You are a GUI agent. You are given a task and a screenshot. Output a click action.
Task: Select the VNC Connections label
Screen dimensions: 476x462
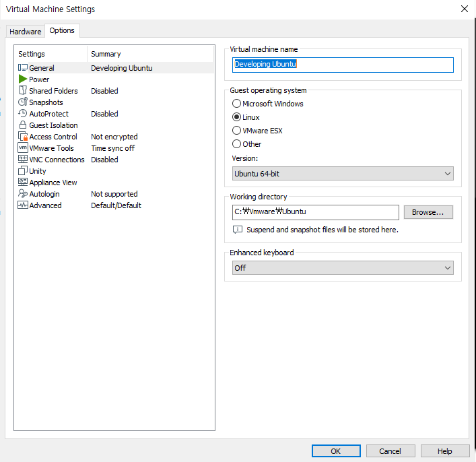[57, 160]
